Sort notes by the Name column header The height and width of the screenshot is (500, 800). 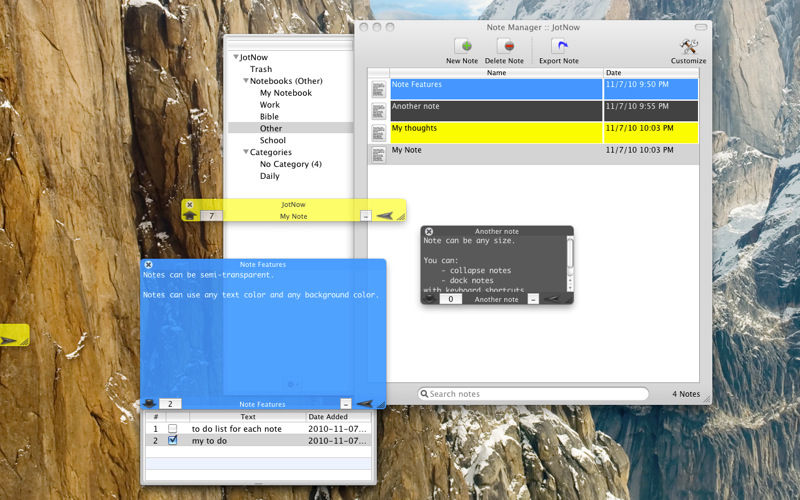point(496,73)
